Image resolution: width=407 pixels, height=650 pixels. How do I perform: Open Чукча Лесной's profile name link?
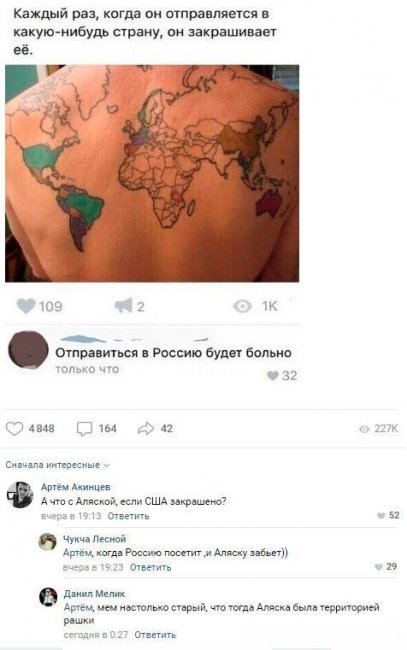click(x=94, y=539)
